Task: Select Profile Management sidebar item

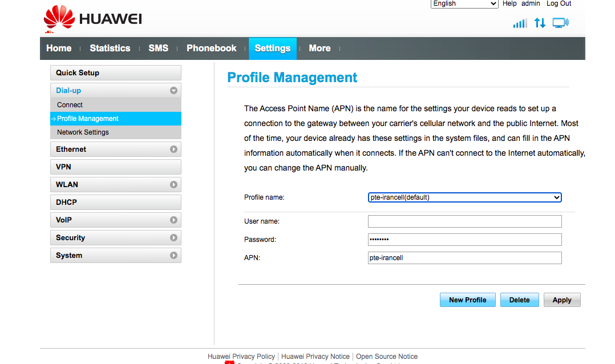Action: click(116, 119)
